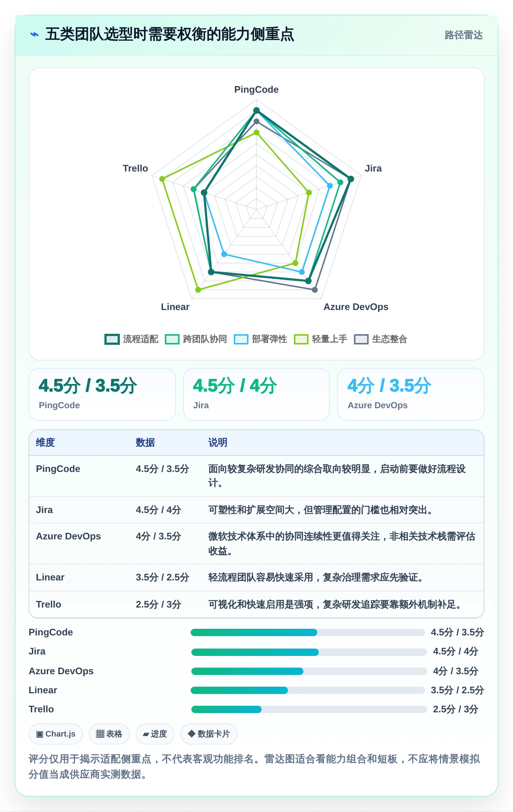Click the blue 部署弹性 point near Linear axis
This screenshot has width=513, height=812.
(x=224, y=254)
